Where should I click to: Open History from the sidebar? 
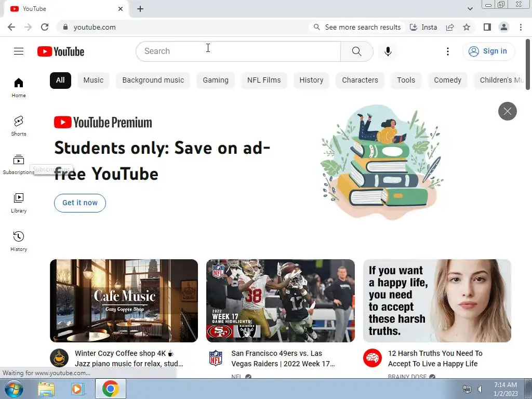point(19,241)
